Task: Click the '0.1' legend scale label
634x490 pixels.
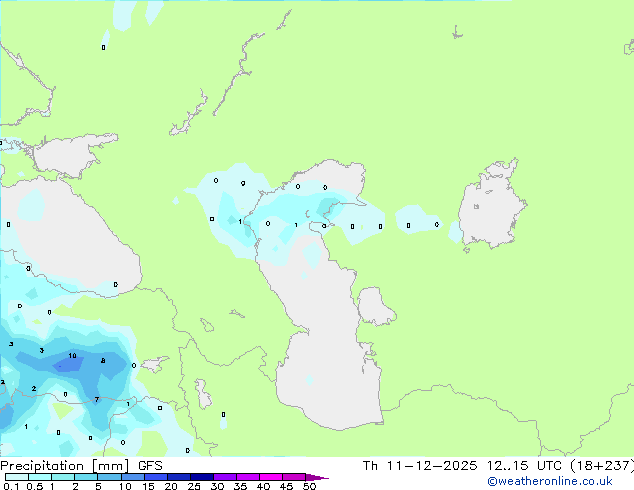Action: (11, 486)
